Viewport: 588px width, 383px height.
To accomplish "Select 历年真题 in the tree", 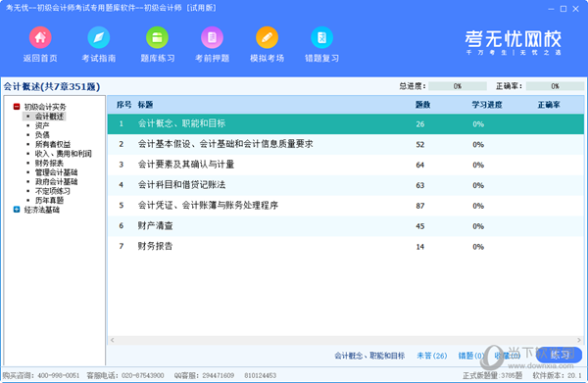I will pyautogui.click(x=50, y=201).
